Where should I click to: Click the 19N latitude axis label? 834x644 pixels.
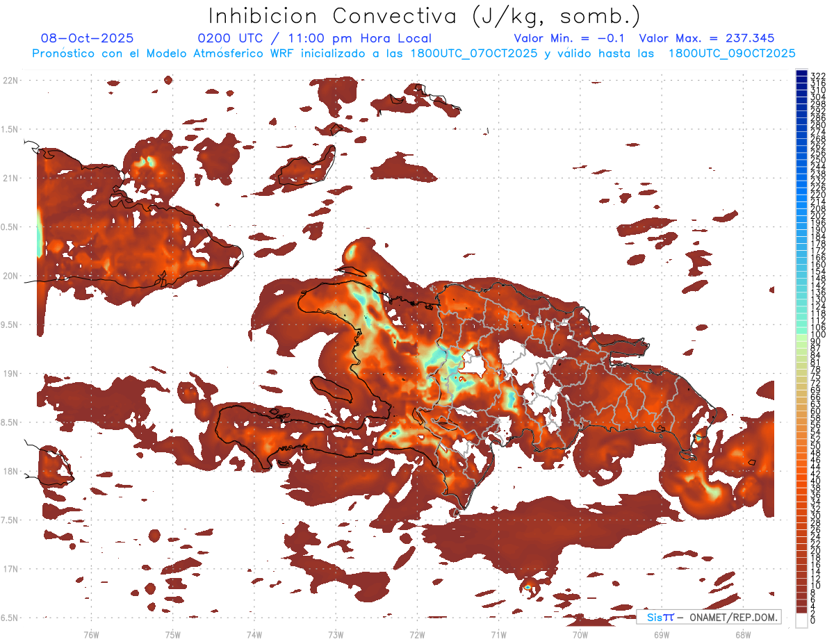click(x=10, y=373)
